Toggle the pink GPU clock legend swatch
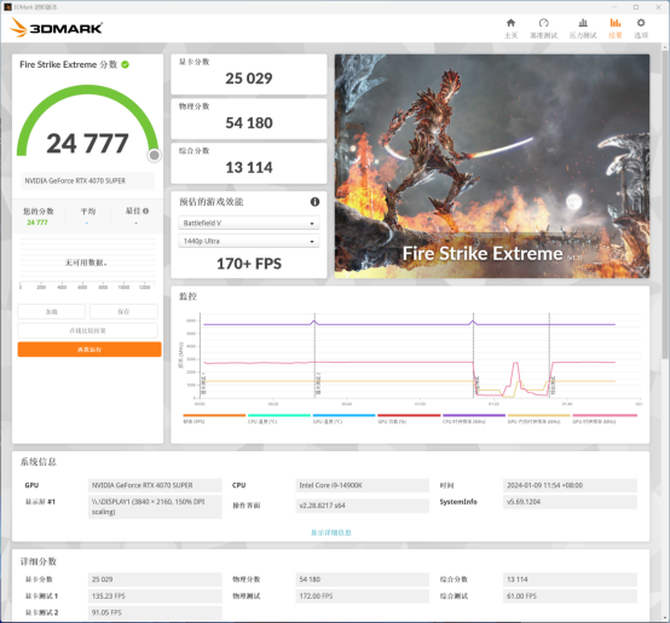Screen dimensions: 670x623 (x=605, y=415)
